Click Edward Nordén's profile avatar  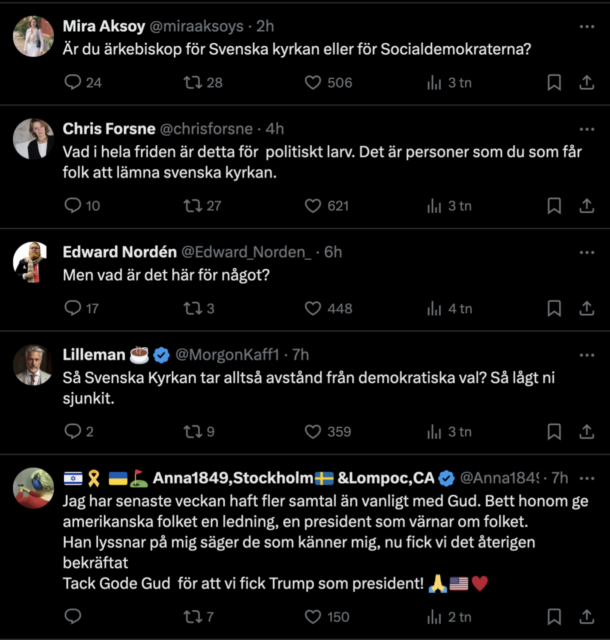tap(33, 262)
